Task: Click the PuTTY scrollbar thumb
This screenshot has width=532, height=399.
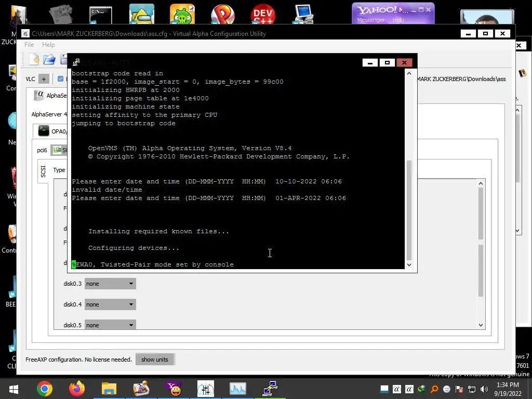Action: pyautogui.click(x=409, y=210)
